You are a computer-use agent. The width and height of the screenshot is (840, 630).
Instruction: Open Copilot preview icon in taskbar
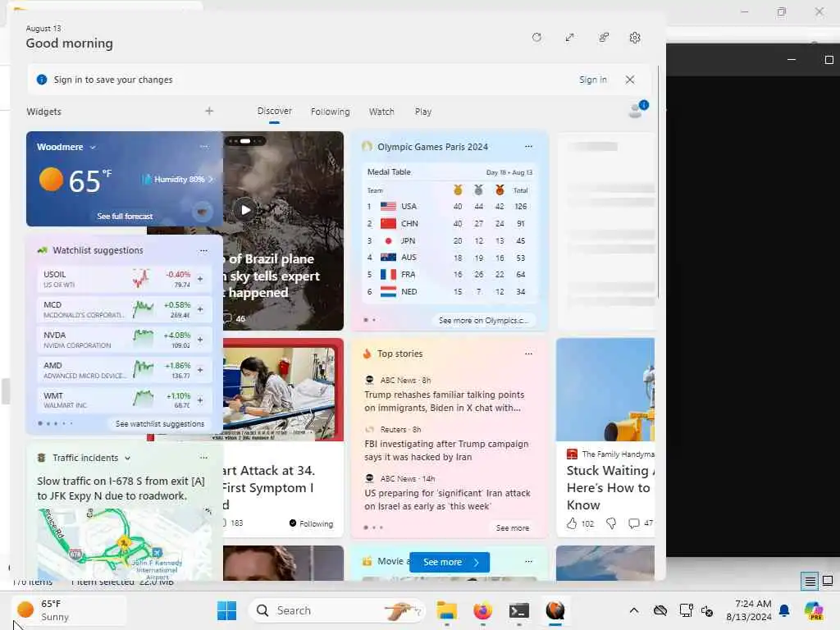814,610
